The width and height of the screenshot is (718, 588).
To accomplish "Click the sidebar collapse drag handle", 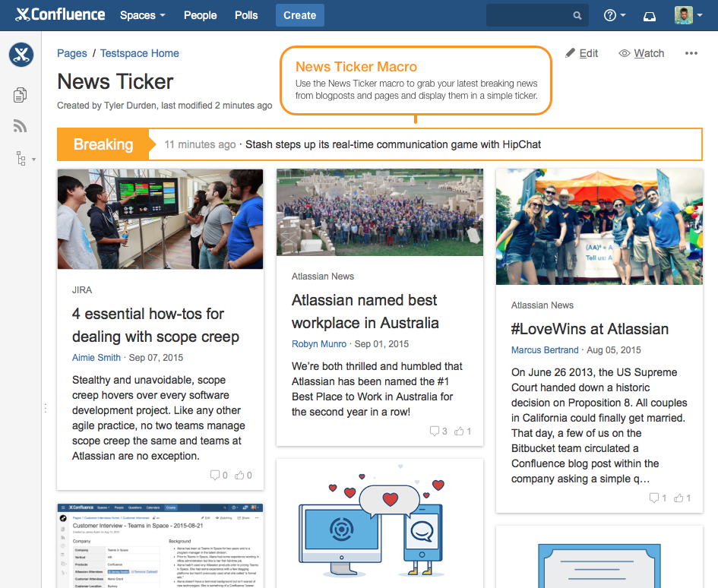I will tap(46, 408).
